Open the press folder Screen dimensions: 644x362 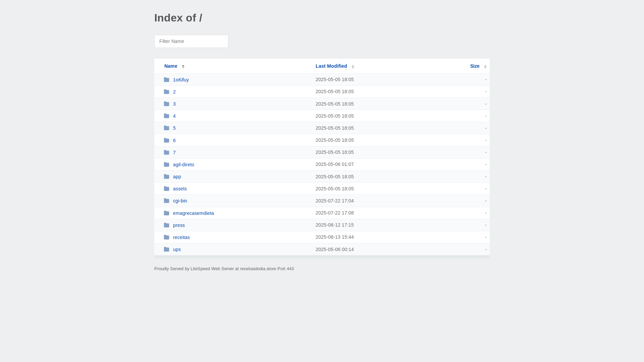coord(179,225)
